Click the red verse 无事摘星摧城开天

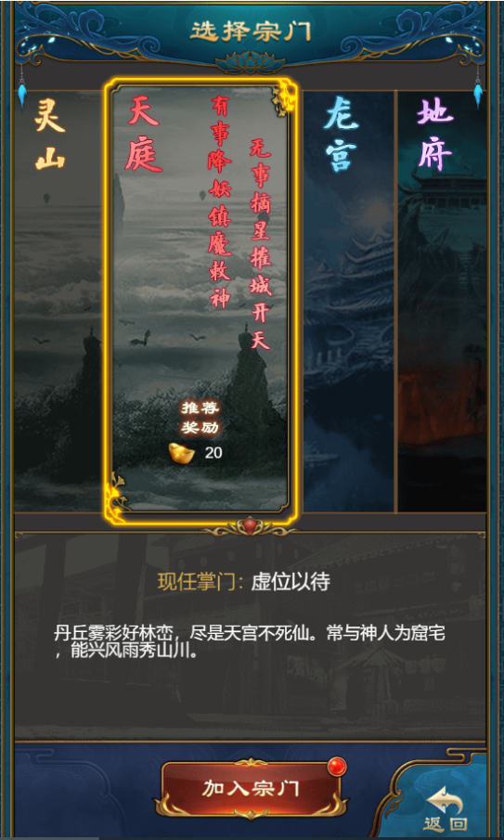pos(261,242)
